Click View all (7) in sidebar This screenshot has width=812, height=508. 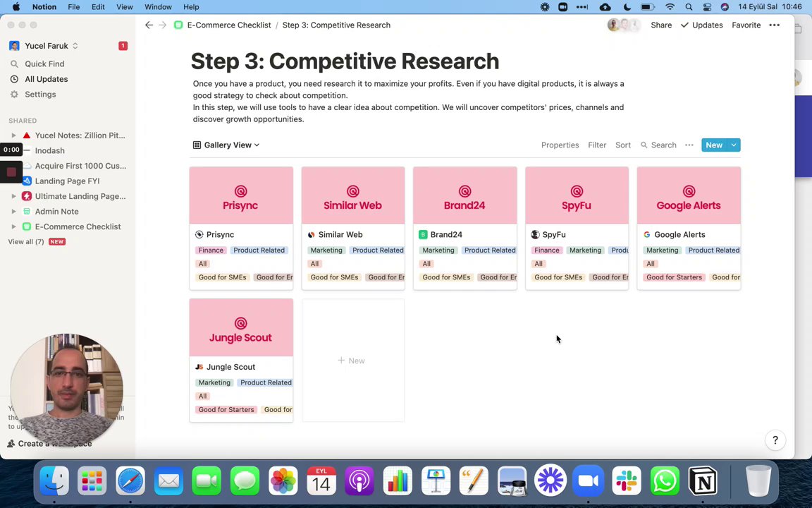click(26, 241)
